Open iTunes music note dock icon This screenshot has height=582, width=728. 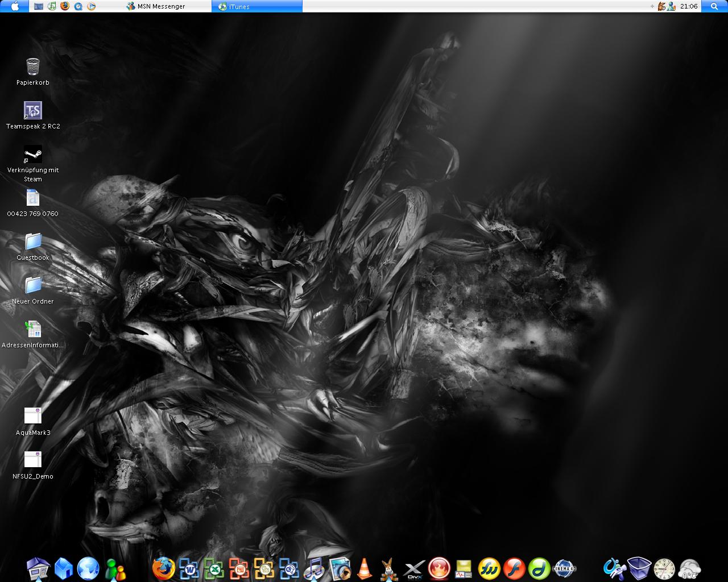(314, 568)
